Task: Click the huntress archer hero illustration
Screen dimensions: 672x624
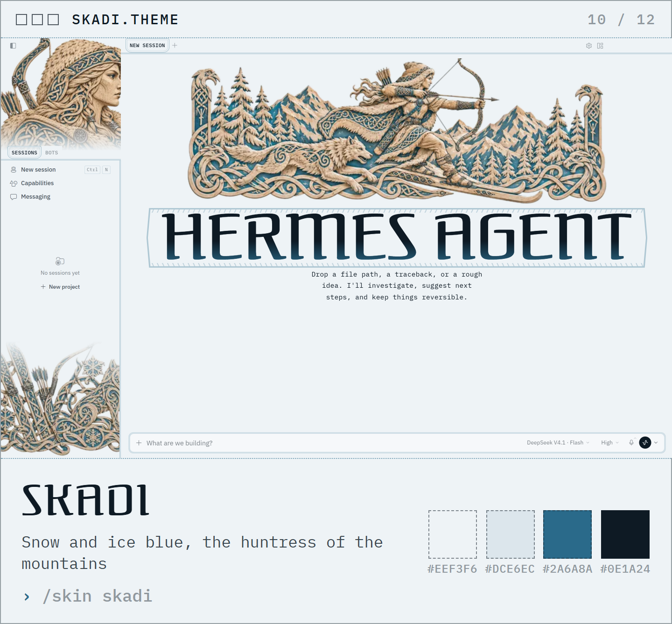Action: [x=397, y=131]
